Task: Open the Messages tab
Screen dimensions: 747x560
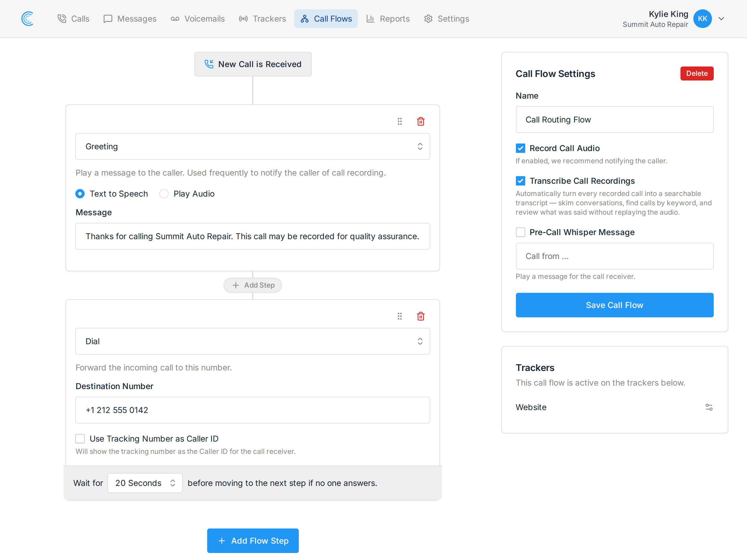Action: click(x=130, y=19)
